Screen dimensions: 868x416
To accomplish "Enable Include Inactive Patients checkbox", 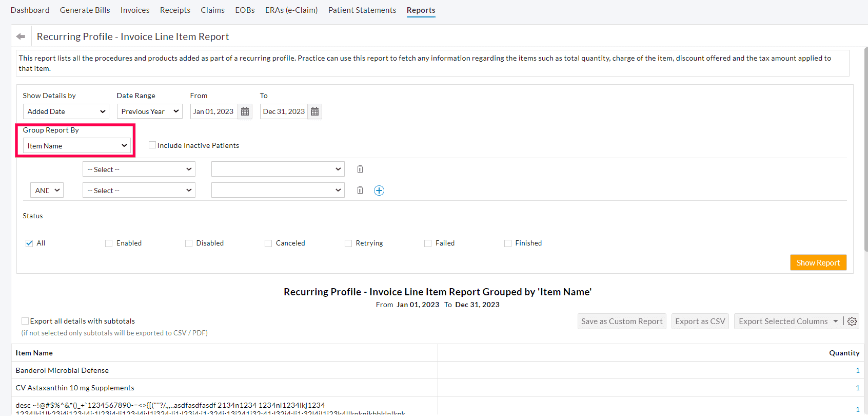I will pos(152,145).
